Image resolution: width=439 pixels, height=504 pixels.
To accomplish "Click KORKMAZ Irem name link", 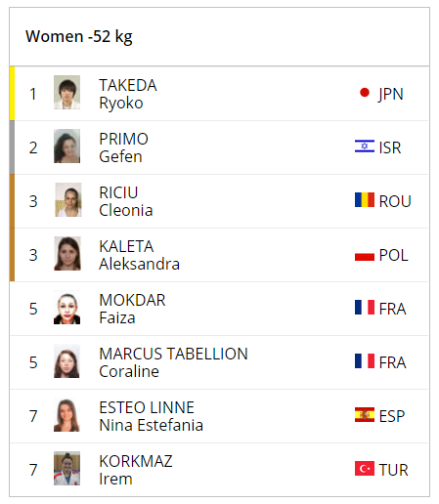I will click(136, 470).
